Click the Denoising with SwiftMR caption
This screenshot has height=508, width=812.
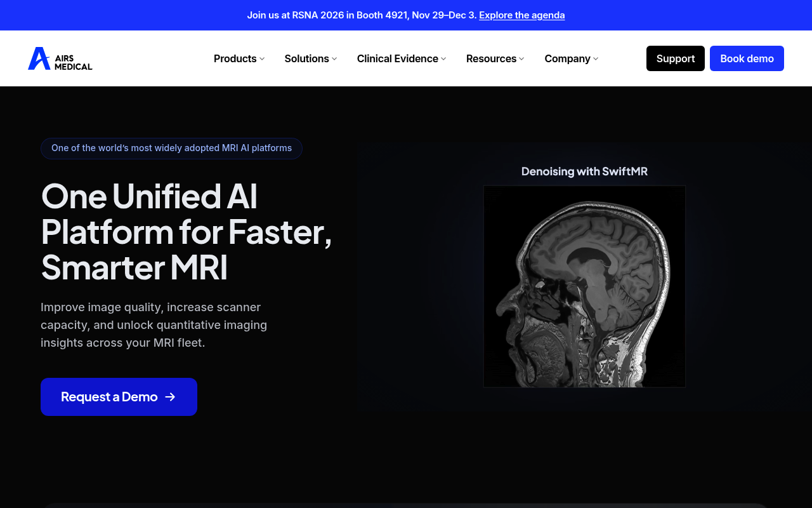[x=584, y=171]
